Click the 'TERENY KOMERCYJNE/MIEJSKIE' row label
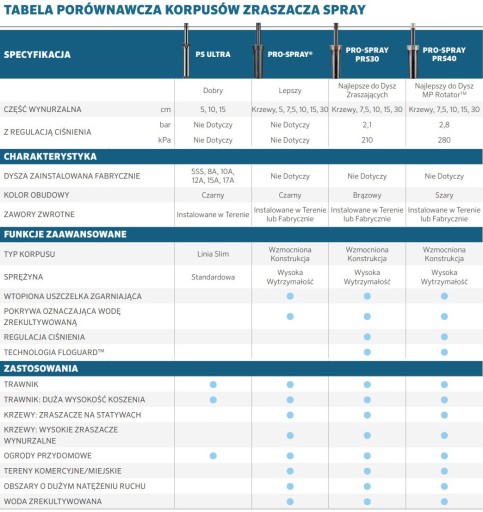 (x=63, y=471)
